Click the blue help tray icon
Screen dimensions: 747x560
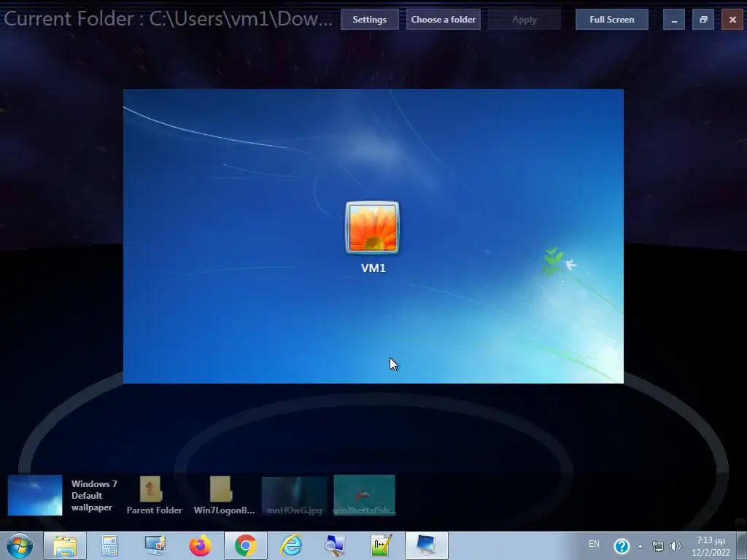click(x=622, y=546)
